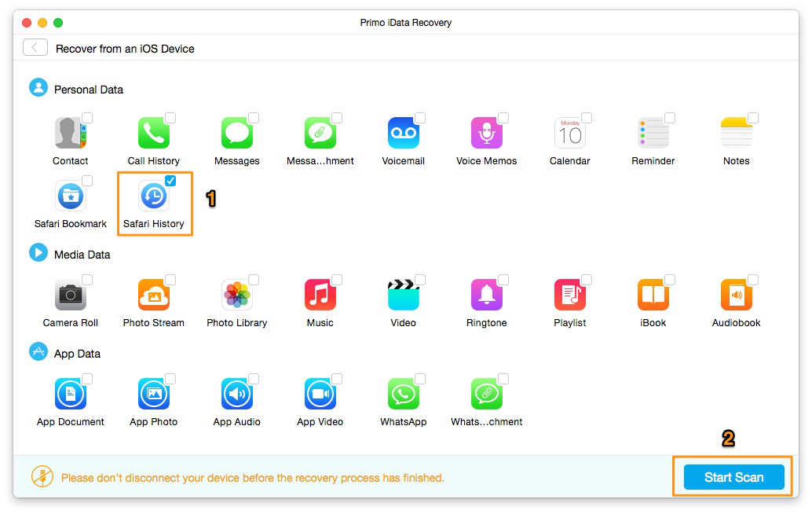812x514 pixels.
Task: Click the Personal Data person icon
Action: pos(38,87)
